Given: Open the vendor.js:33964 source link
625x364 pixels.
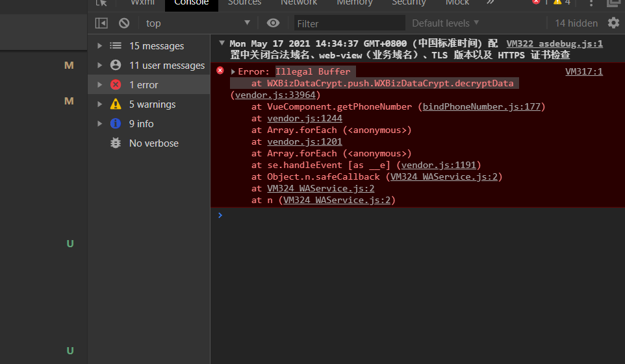Looking at the screenshot, I should pyautogui.click(x=275, y=95).
